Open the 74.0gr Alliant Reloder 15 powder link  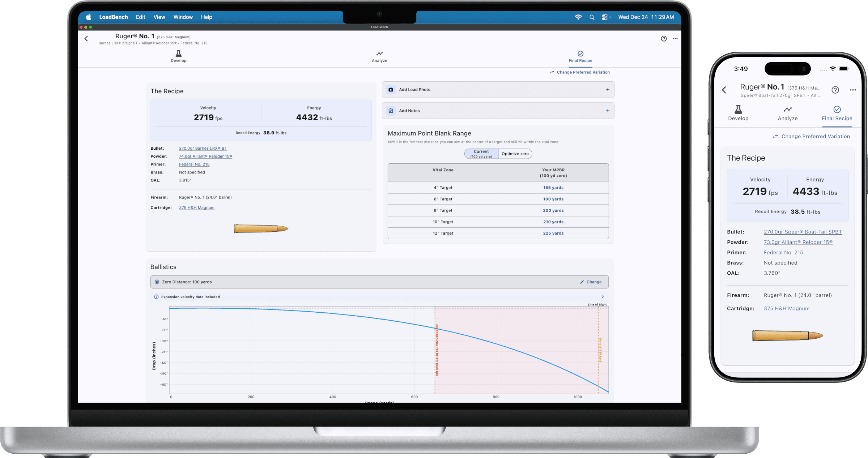205,156
